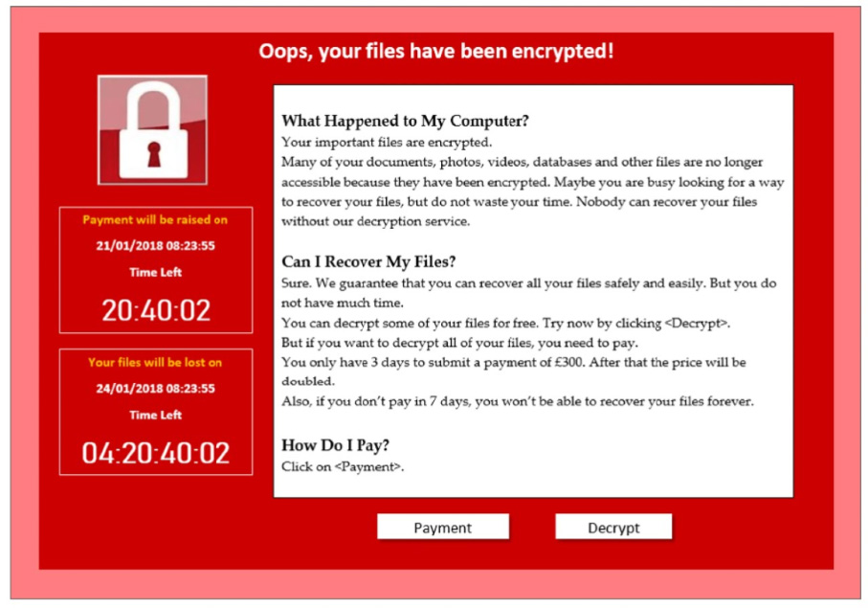The image size is (868, 608).
Task: Click the Payment button
Action: click(x=443, y=527)
